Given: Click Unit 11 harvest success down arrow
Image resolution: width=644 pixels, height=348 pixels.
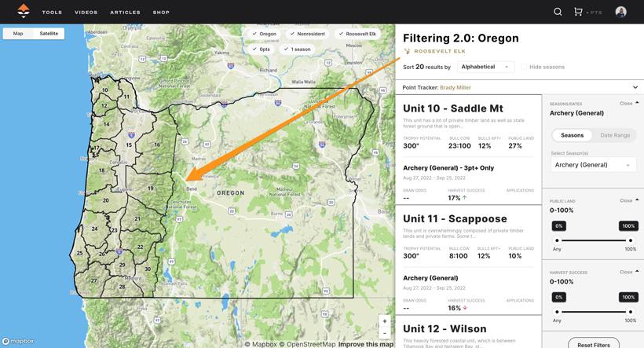Looking at the screenshot, I should (x=465, y=308).
